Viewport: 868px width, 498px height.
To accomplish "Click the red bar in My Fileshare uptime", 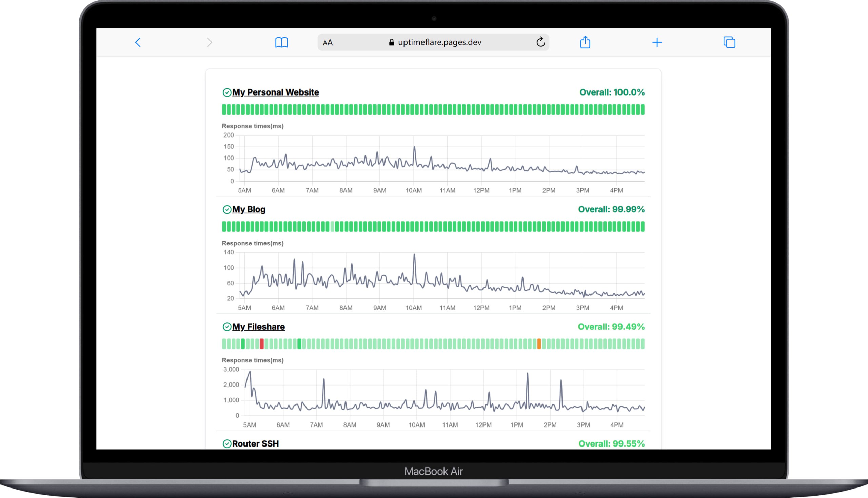I will (261, 344).
